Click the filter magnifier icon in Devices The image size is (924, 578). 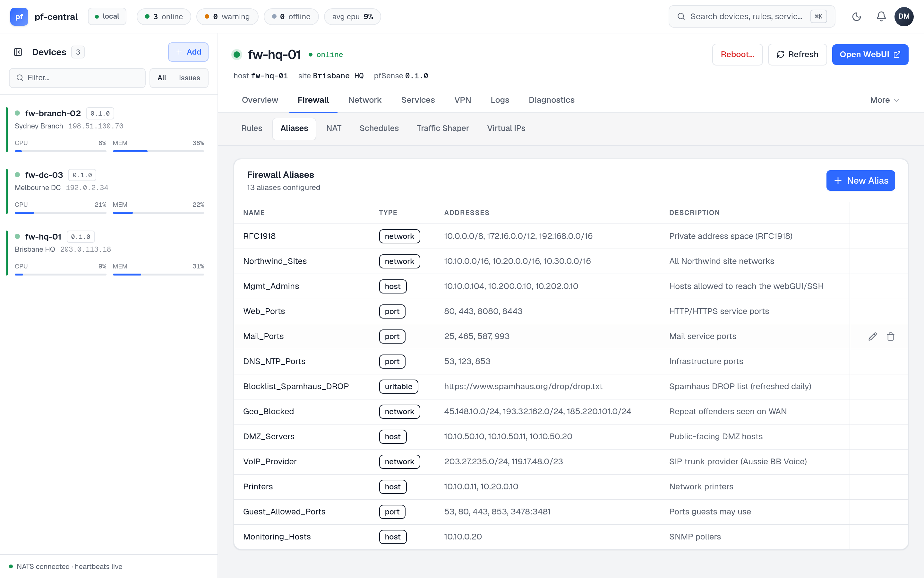click(x=20, y=78)
